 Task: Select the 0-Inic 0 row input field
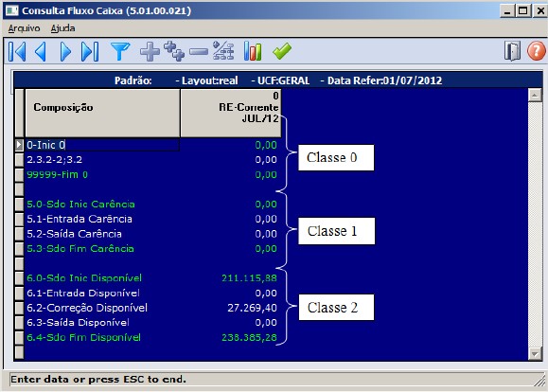click(x=102, y=145)
